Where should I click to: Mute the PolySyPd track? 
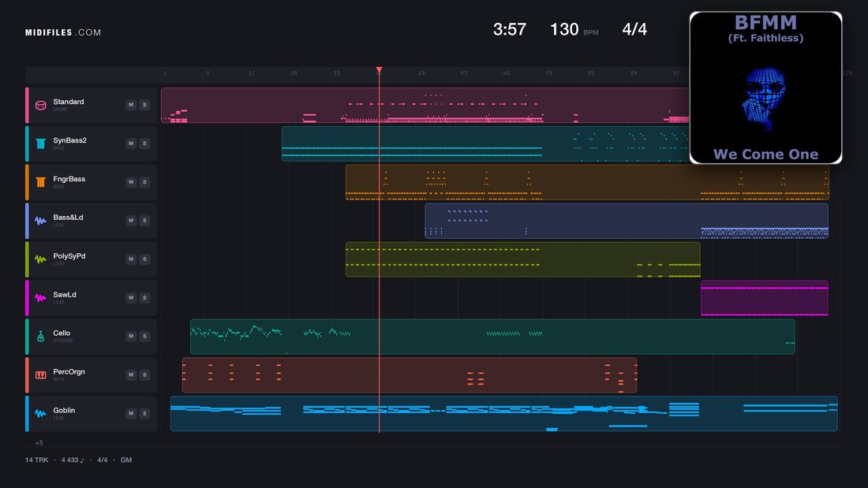tap(131, 259)
